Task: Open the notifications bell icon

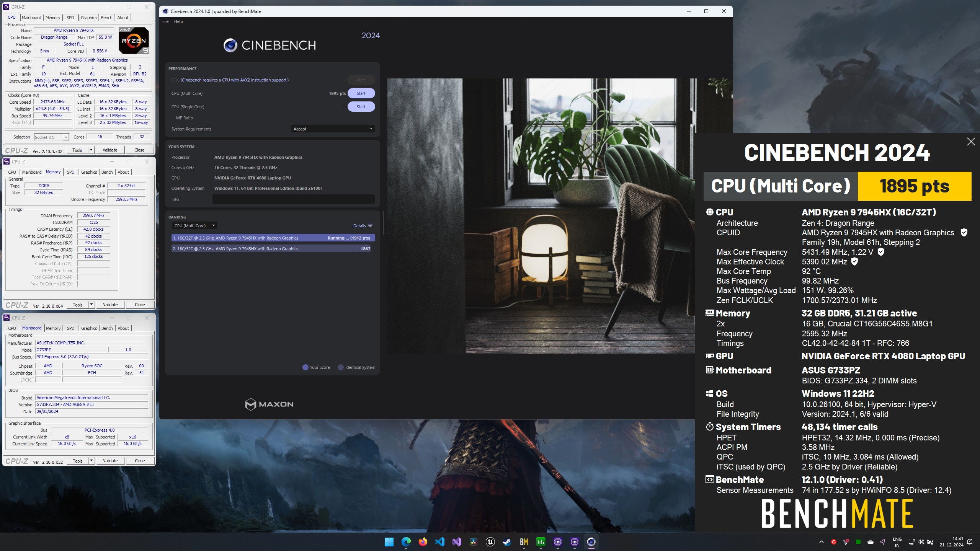Action: pyautogui.click(x=969, y=542)
